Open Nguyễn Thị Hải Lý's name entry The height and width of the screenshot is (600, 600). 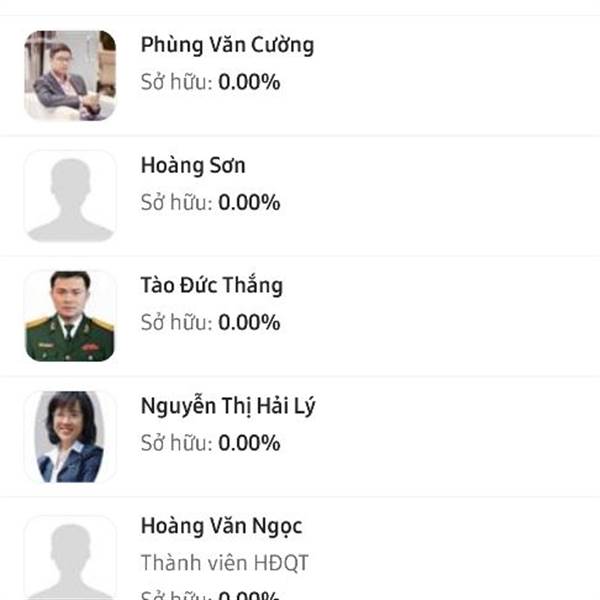[229, 406]
